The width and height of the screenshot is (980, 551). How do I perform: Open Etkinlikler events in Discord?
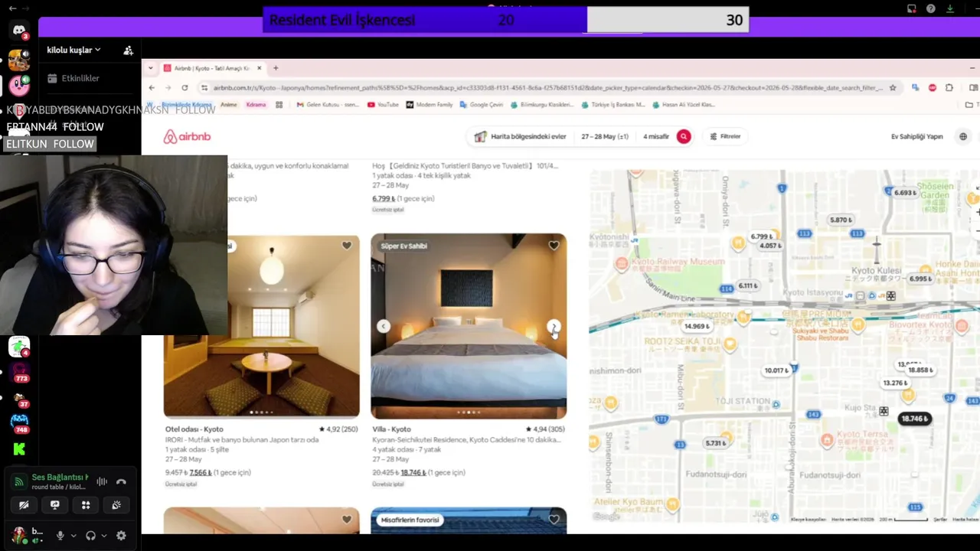73,78
